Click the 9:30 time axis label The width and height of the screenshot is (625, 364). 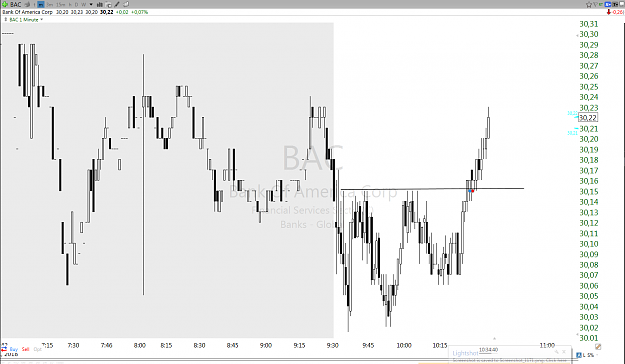[332, 345]
